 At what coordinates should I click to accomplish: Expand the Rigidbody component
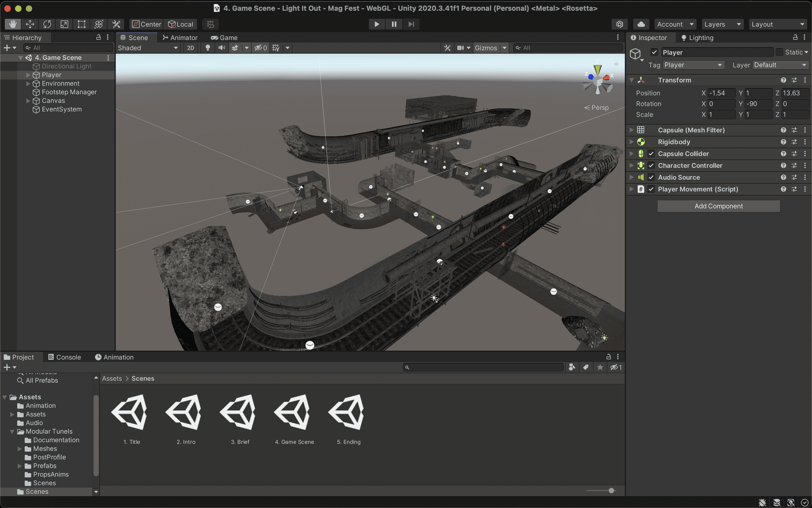632,142
